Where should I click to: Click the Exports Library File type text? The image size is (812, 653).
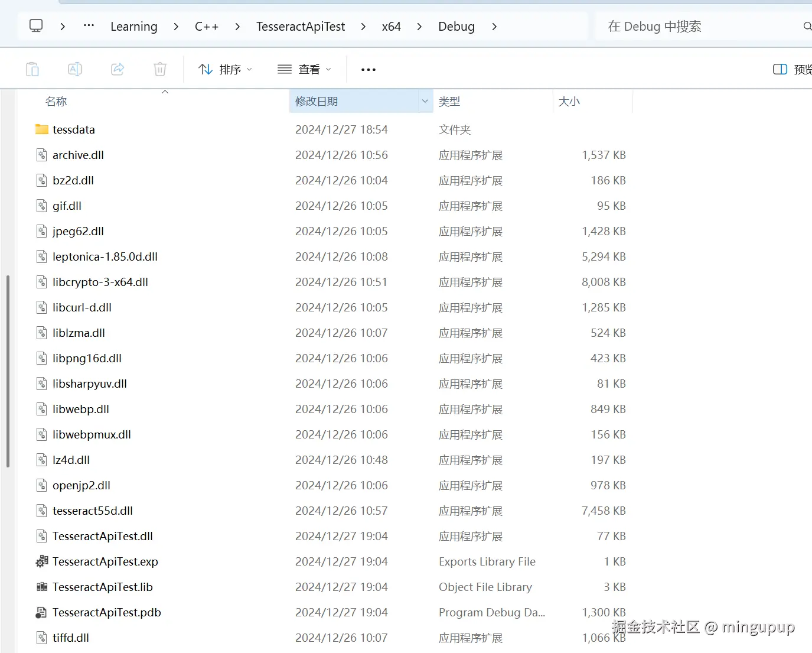[487, 561]
